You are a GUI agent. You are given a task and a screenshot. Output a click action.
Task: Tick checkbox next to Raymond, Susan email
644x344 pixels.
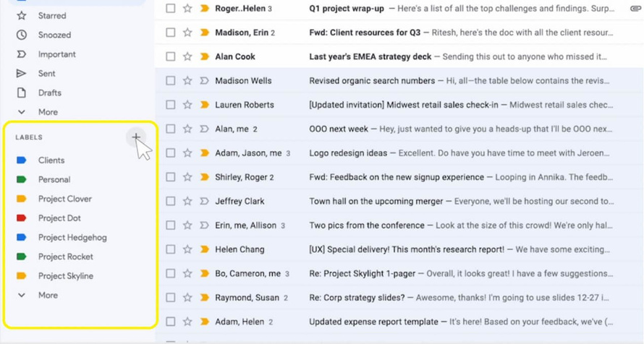coord(171,298)
